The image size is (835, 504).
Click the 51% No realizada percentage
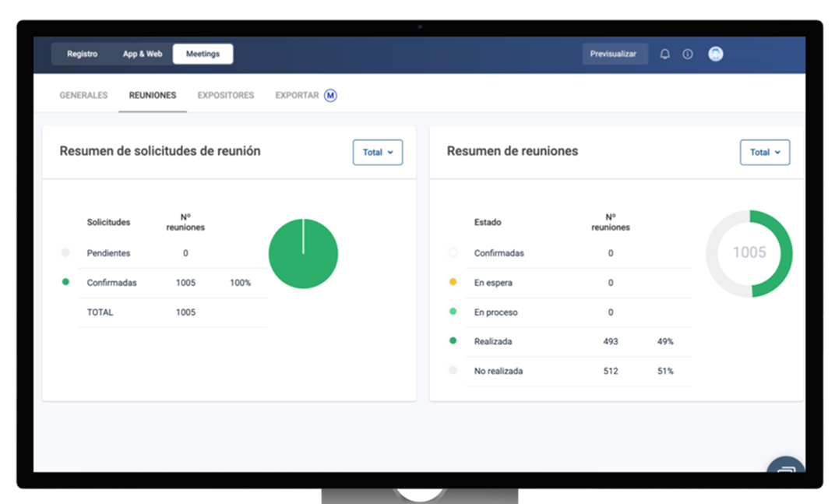665,371
